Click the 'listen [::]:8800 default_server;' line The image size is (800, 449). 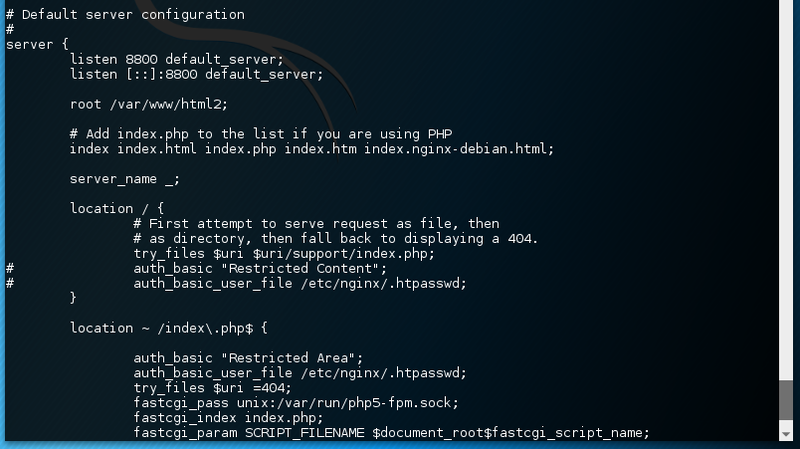click(x=196, y=74)
